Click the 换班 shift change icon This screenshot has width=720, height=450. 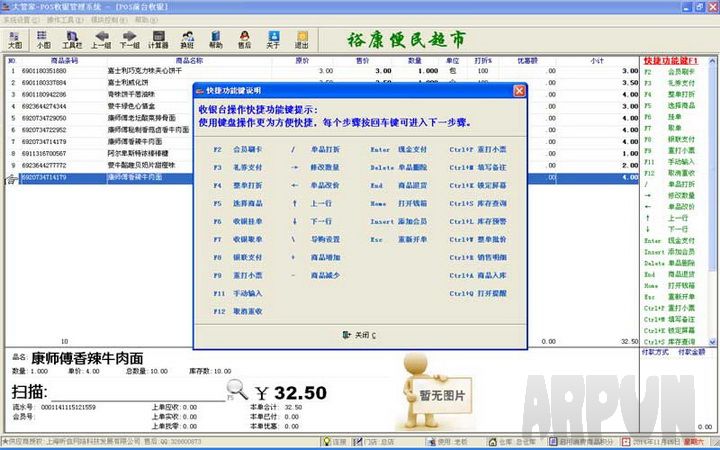tap(187, 38)
